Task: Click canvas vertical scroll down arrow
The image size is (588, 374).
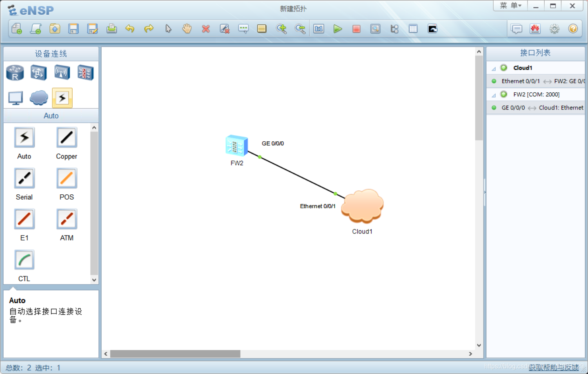Action: click(479, 345)
